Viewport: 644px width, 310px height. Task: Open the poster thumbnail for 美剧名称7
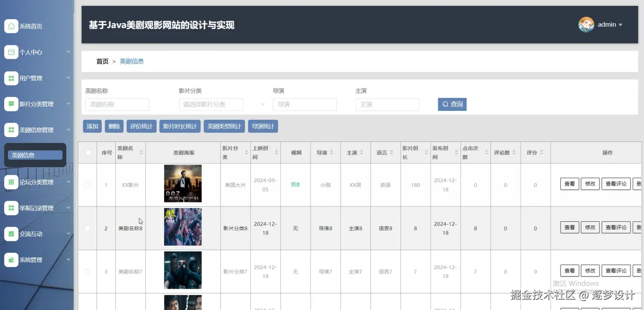click(x=183, y=270)
